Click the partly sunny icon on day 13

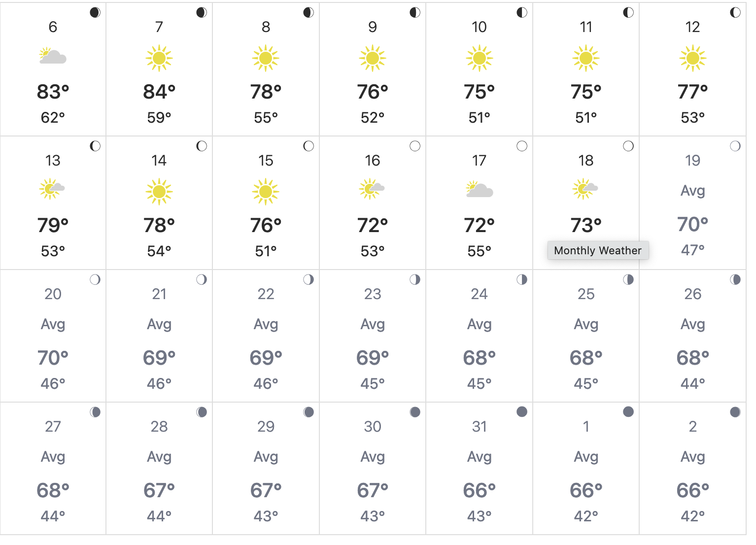(x=52, y=190)
